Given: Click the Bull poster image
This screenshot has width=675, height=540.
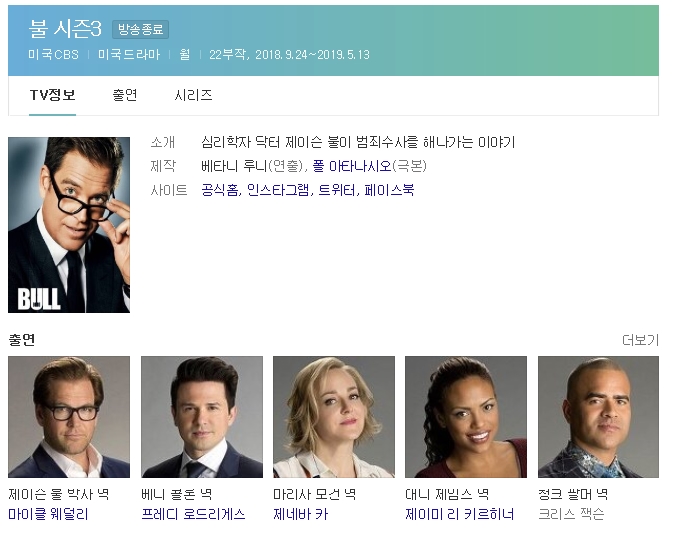Looking at the screenshot, I should point(69,225).
